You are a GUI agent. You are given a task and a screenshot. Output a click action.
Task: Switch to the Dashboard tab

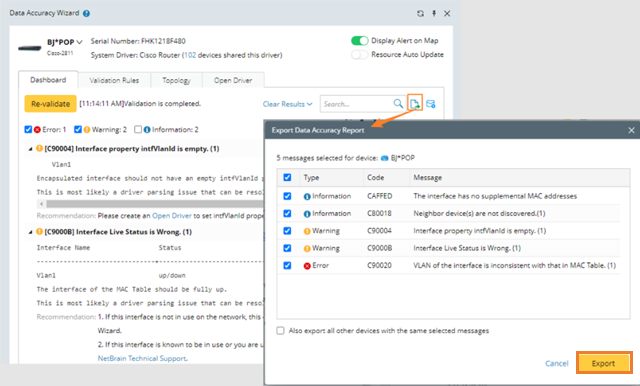[x=48, y=80]
